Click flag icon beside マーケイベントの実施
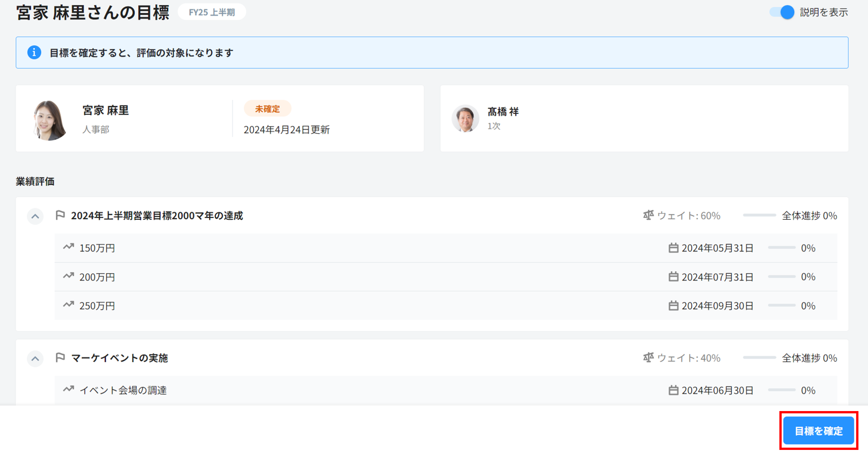Image resolution: width=868 pixels, height=454 pixels. click(x=60, y=358)
